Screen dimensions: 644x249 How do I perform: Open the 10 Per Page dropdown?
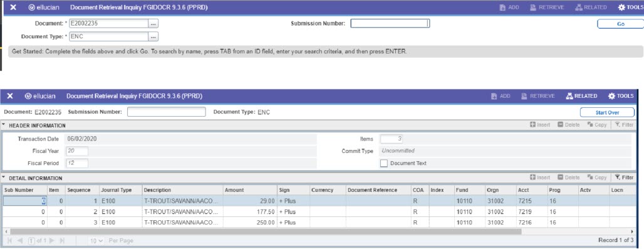97,240
